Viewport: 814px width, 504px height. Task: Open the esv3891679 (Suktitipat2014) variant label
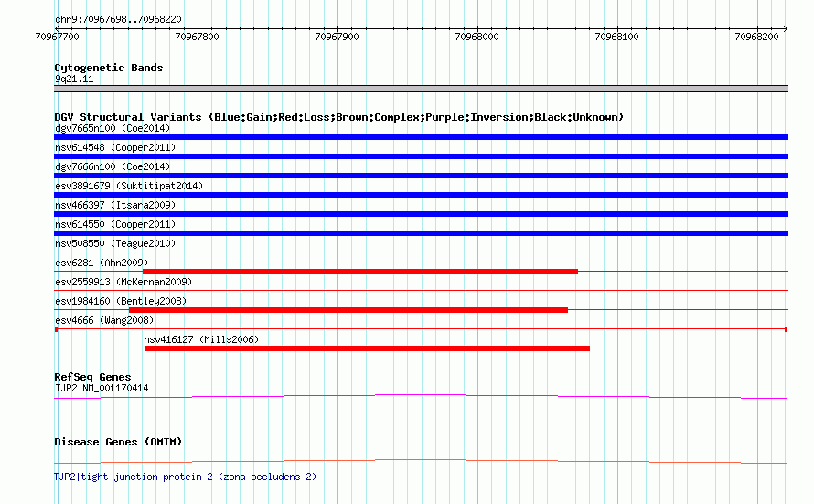pos(129,186)
